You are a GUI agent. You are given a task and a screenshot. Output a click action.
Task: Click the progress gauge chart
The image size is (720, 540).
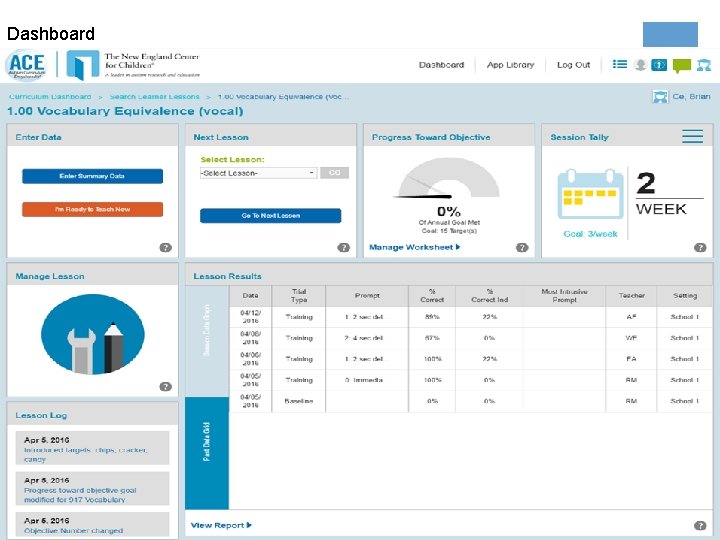pyautogui.click(x=448, y=178)
